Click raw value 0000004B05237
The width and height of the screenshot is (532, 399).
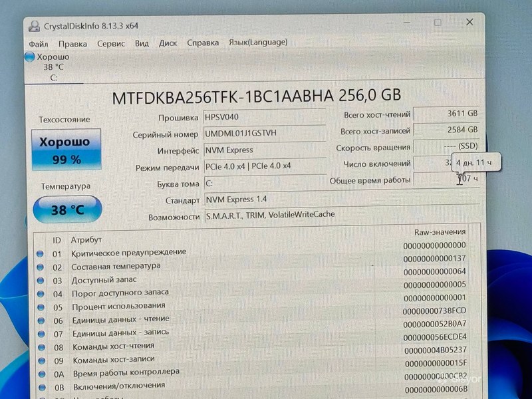tap(436, 350)
